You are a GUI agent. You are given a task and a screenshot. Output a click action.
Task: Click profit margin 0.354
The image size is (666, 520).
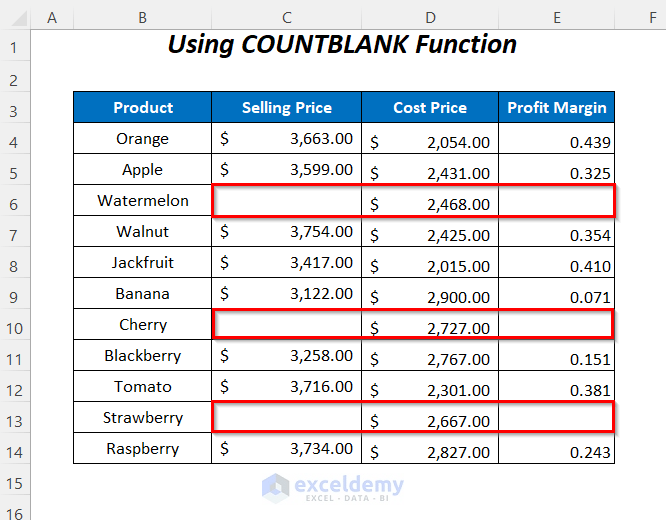coord(556,232)
